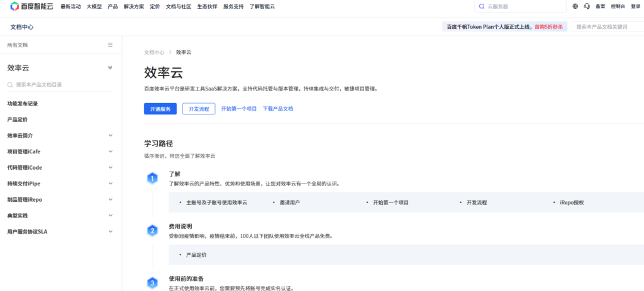Click the 了解 step heading

[175, 173]
